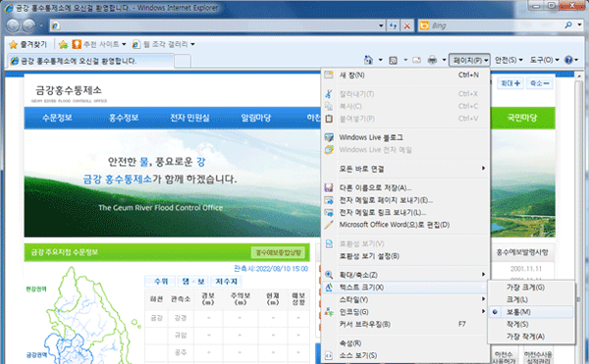Click the 홍수정보 navigation link

tap(124, 118)
